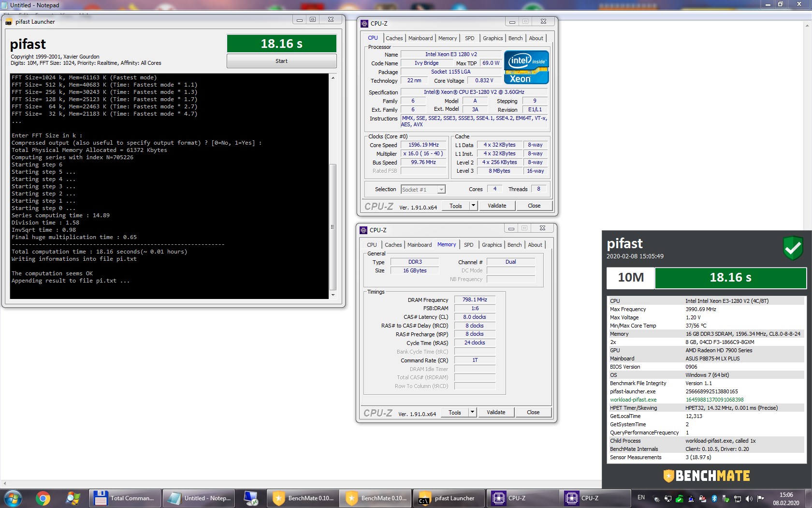Switch to first BenchMate 0.10 taskbar button
Screen dimensions: 812x508
[303, 498]
